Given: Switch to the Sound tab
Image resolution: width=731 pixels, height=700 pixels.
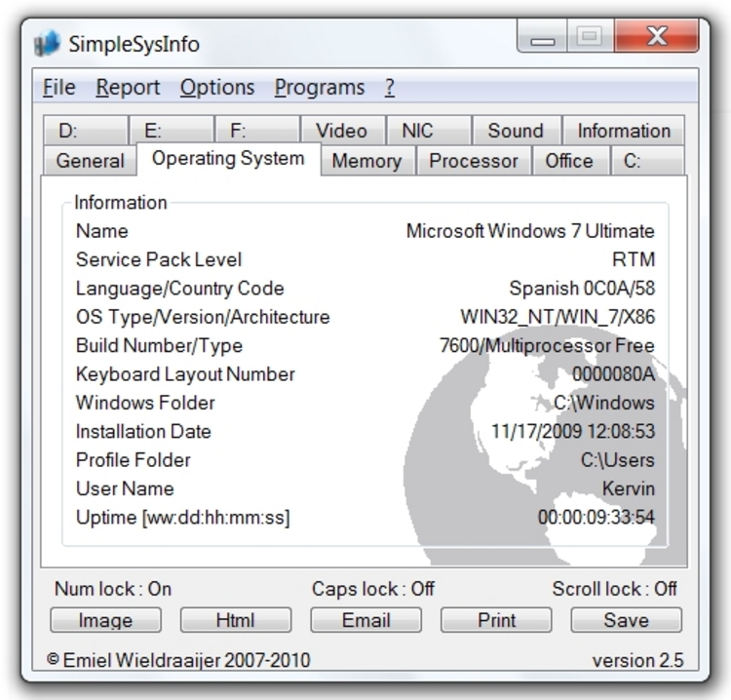Looking at the screenshot, I should point(516,130).
